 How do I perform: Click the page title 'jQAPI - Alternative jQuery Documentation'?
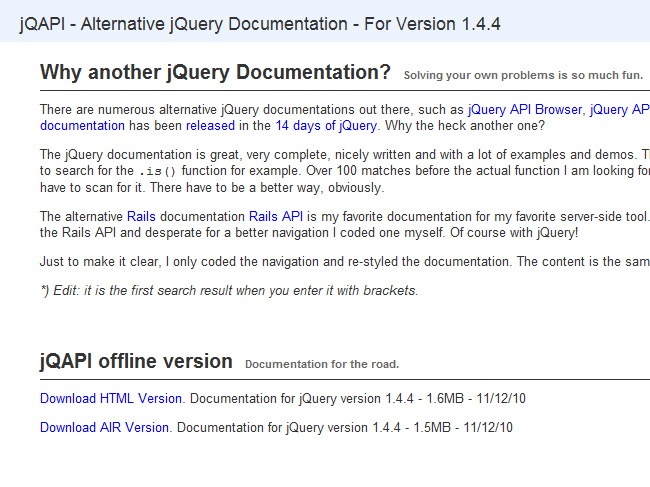coord(183,24)
